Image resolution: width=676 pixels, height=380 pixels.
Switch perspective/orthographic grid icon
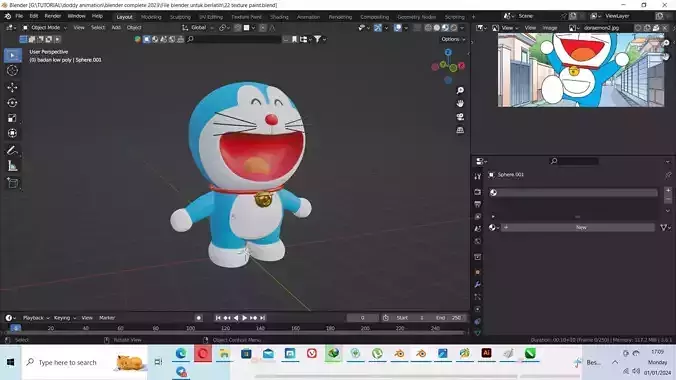[460, 130]
